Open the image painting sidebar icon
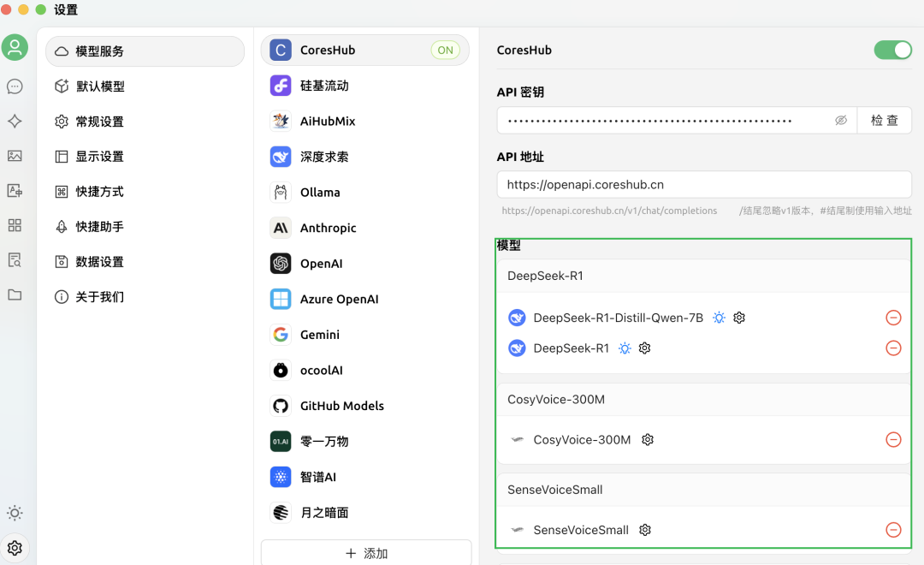The height and width of the screenshot is (565, 924). point(15,156)
